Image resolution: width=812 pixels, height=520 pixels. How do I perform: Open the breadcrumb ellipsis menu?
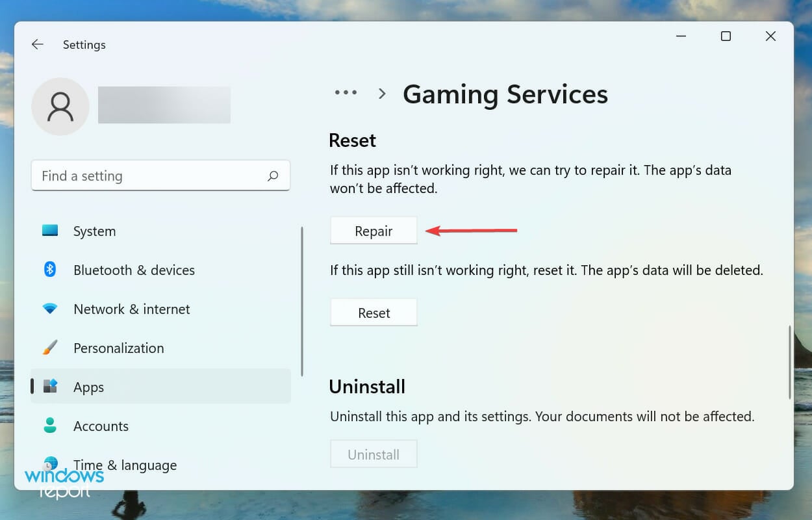tap(346, 93)
